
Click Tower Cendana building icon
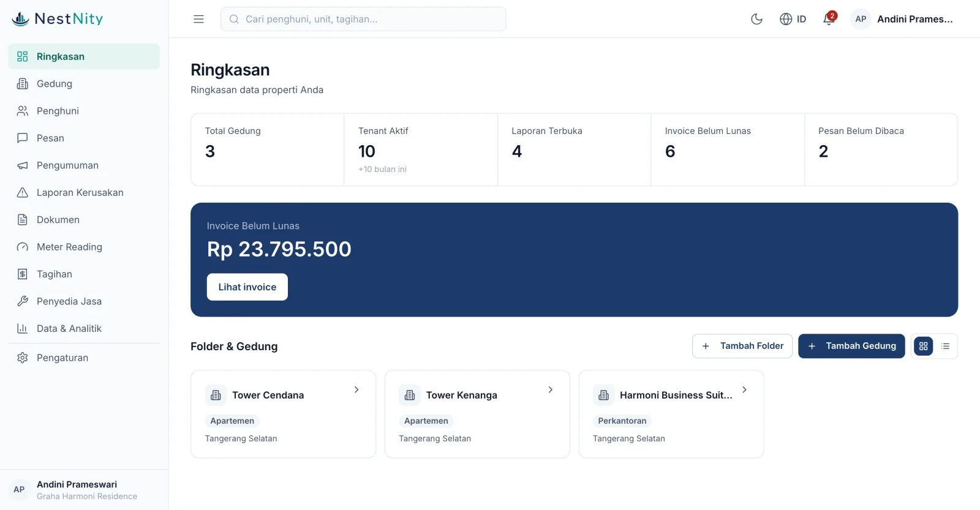click(216, 395)
